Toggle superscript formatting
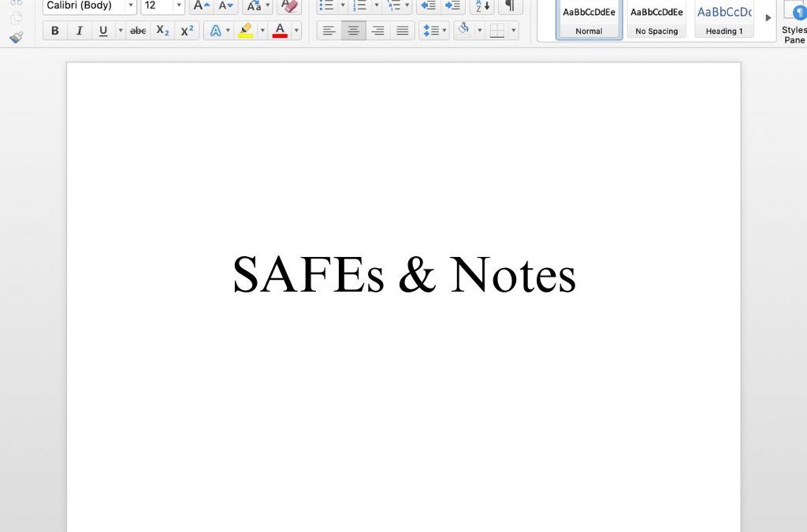This screenshot has width=807, height=532. [x=188, y=31]
